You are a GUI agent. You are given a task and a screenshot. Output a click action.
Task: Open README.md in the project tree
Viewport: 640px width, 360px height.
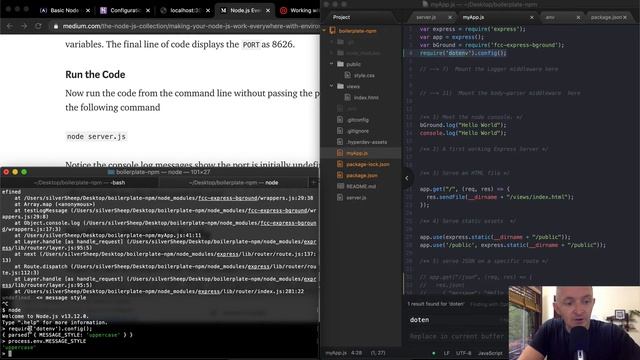tap(361, 186)
